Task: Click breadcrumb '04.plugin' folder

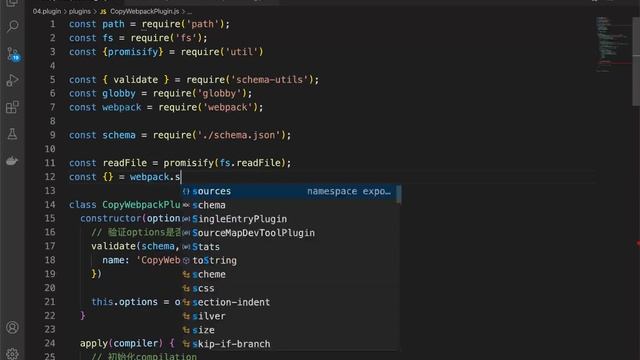Action: 47,11
